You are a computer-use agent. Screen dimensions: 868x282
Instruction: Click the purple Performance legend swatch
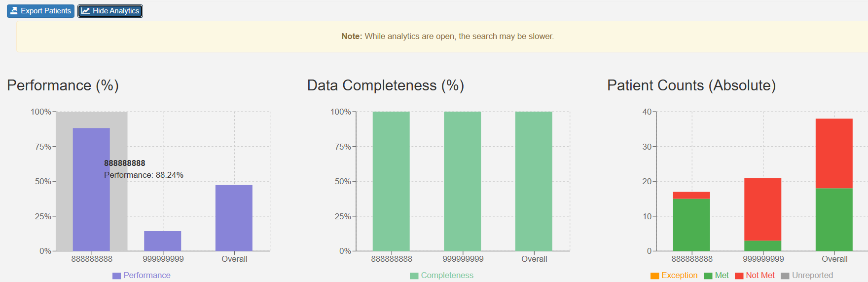(116, 276)
